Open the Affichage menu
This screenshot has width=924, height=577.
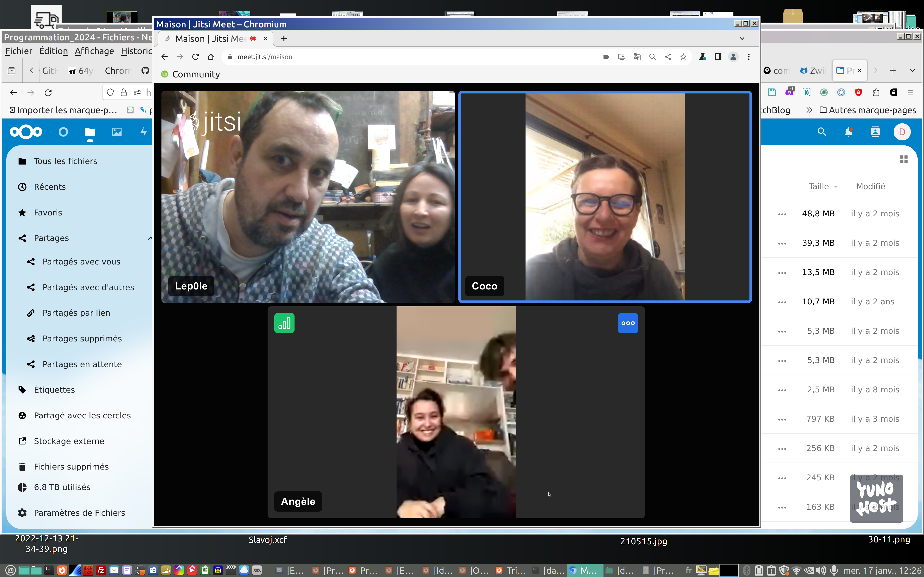click(x=94, y=51)
